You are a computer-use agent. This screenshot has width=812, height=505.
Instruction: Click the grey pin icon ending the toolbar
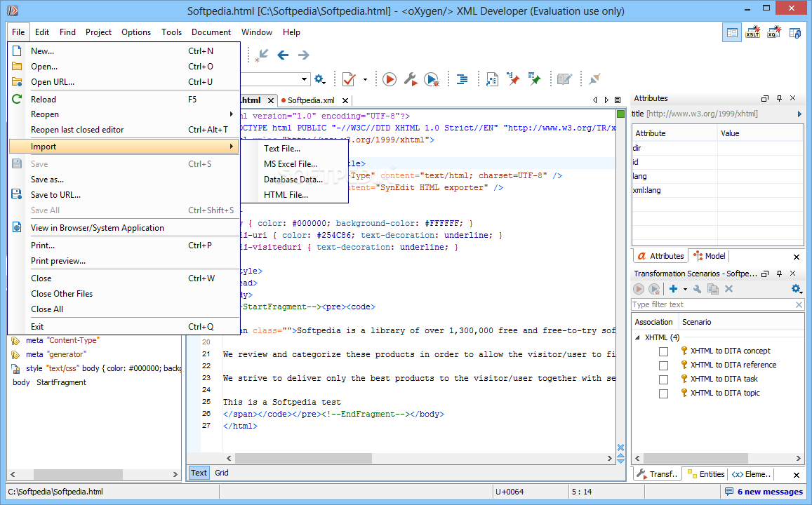coord(594,79)
